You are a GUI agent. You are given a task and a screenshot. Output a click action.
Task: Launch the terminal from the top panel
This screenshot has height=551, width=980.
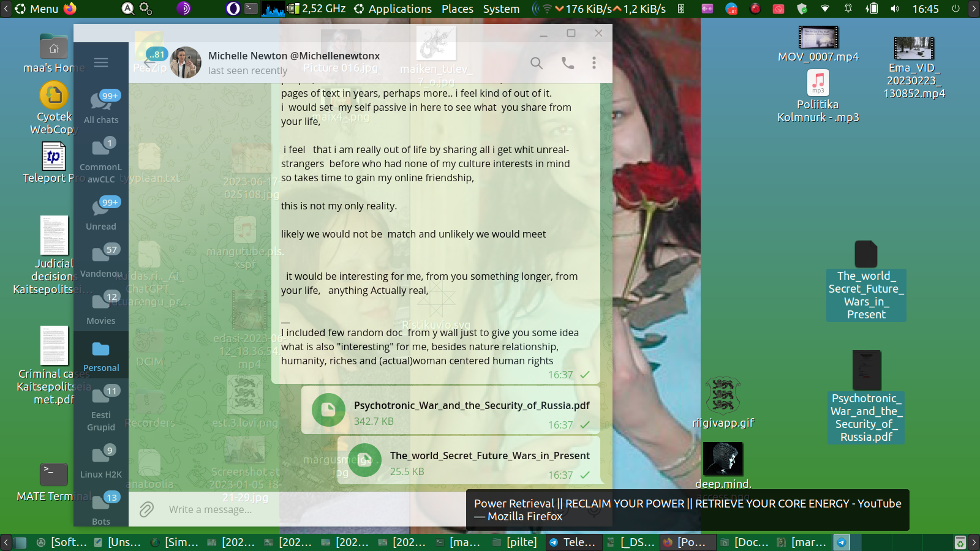[x=251, y=9]
